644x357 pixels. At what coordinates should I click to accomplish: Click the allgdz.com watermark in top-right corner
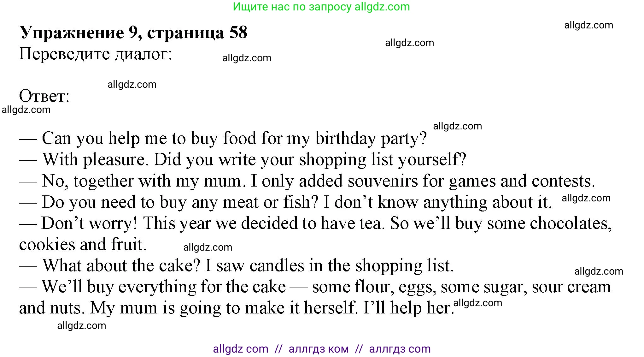[588, 25]
